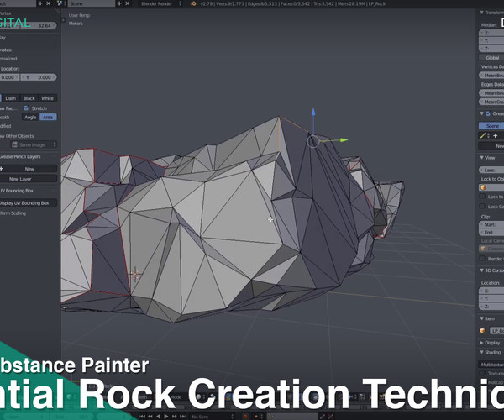Click the grease pencil browse icon
The width and height of the screenshot is (504, 420).
click(x=485, y=136)
